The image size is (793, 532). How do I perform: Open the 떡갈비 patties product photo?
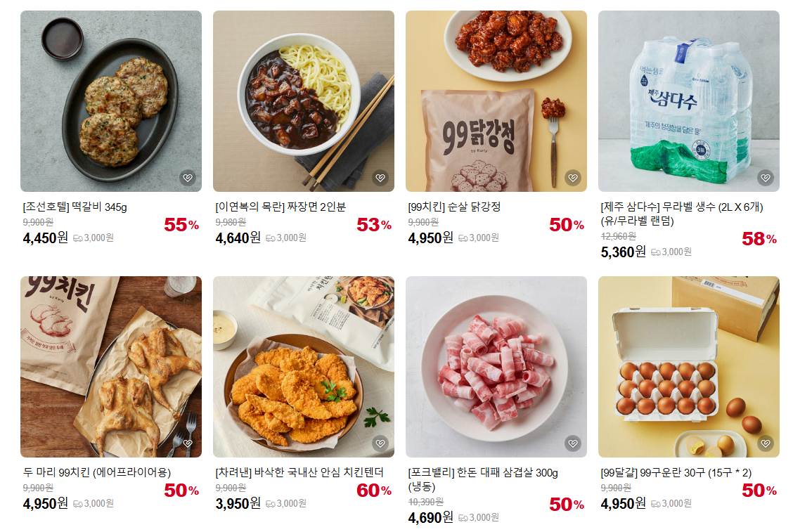[111, 101]
